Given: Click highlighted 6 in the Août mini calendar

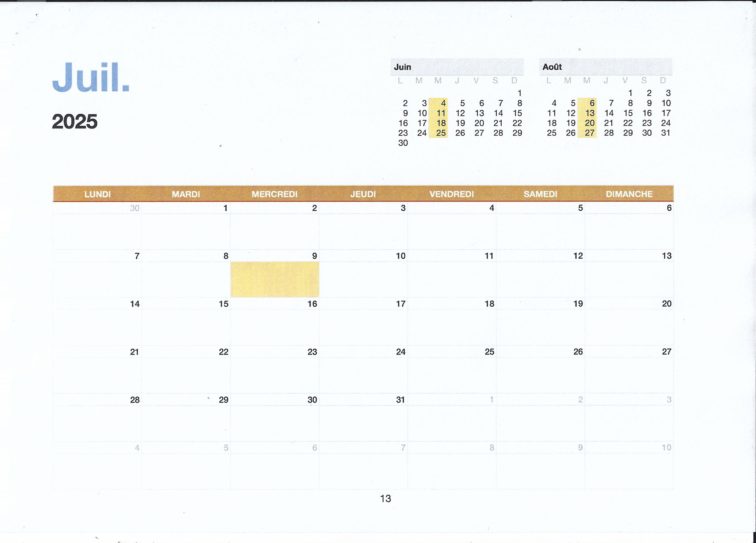Looking at the screenshot, I should (x=592, y=103).
